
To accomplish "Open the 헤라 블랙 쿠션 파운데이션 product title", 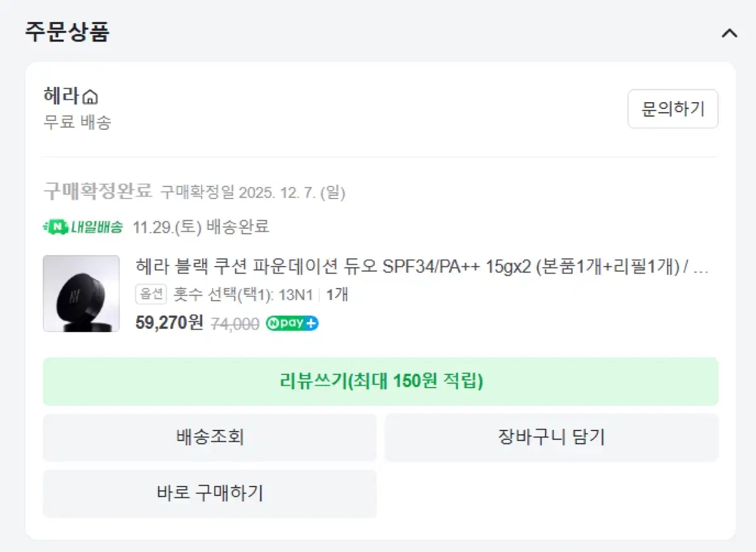I will 422,267.
